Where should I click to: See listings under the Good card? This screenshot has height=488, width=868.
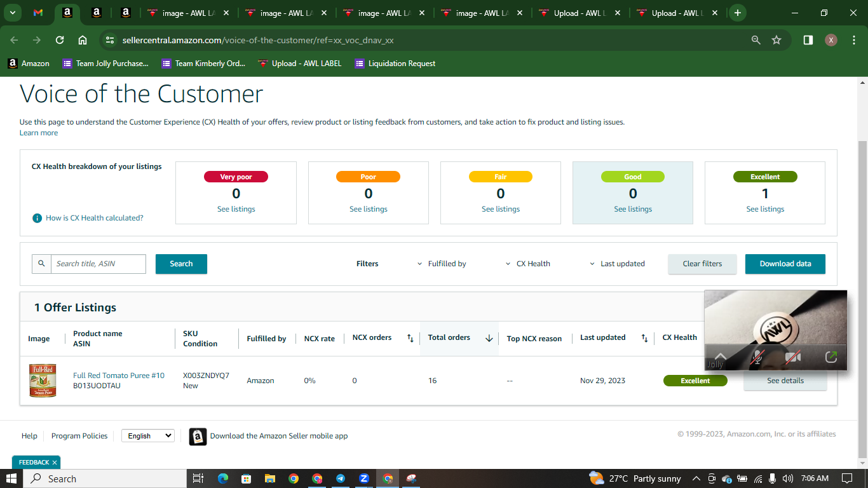click(x=633, y=209)
